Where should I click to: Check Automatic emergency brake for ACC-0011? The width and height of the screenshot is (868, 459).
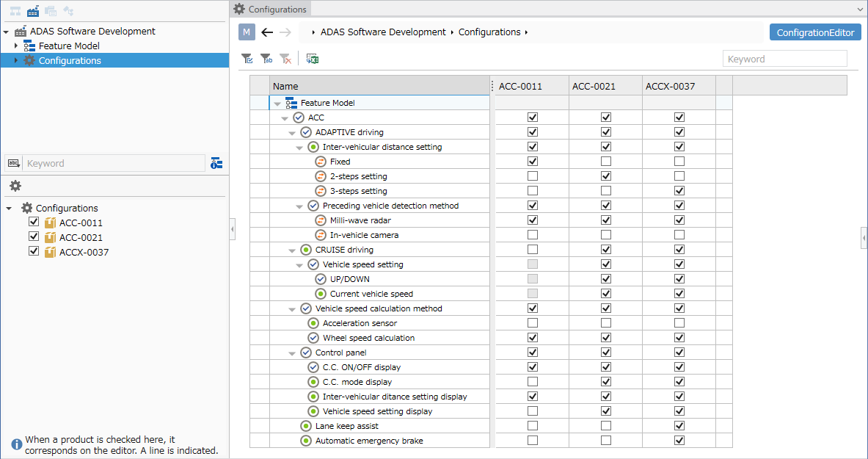click(533, 440)
